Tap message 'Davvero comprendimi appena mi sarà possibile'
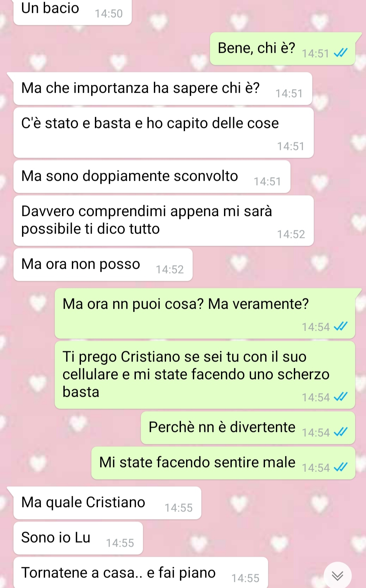 coord(164,221)
